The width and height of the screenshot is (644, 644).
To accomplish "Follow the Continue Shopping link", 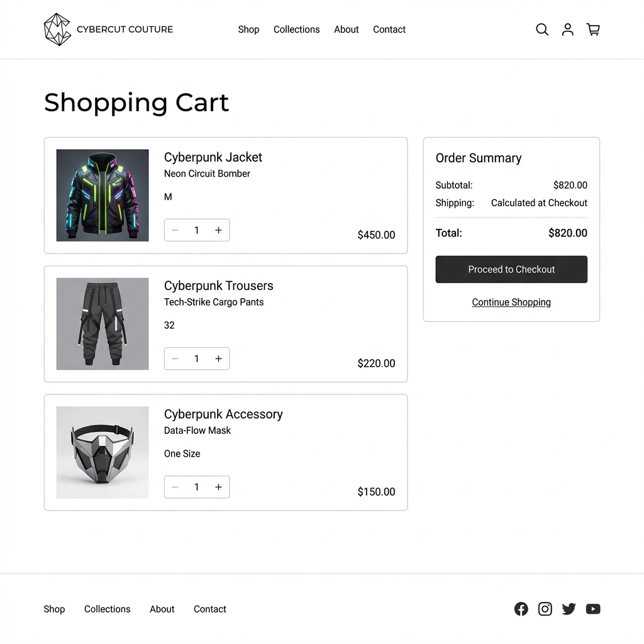I will 511,303.
